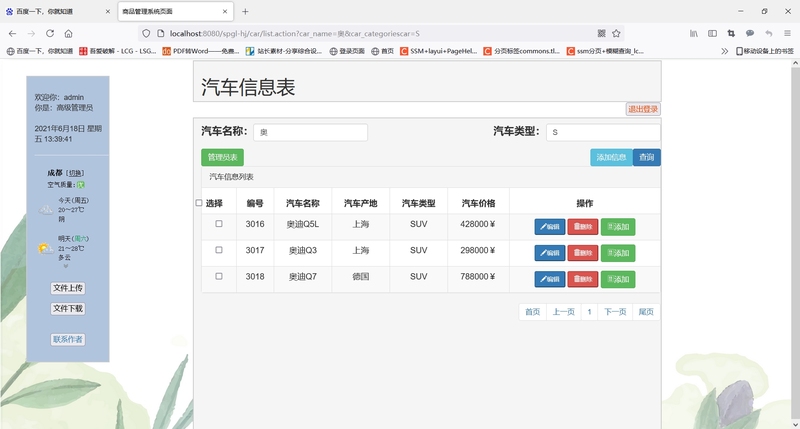The image size is (800, 429).
Task: Tick the checkbox for car 3016
Action: 219,224
